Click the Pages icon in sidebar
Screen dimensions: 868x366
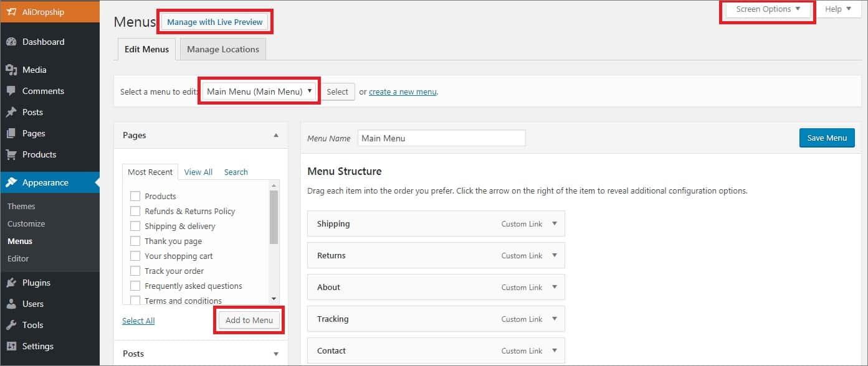pos(11,133)
